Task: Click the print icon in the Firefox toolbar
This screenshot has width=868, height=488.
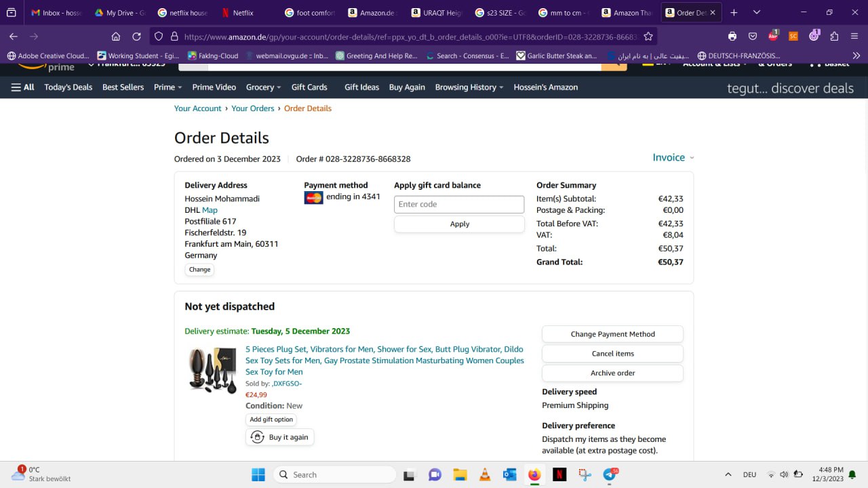Action: (x=732, y=37)
